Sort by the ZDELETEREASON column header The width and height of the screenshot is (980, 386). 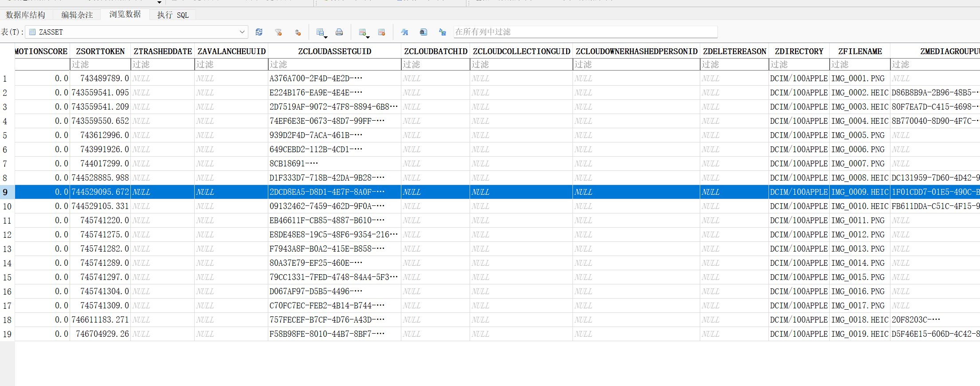[734, 51]
